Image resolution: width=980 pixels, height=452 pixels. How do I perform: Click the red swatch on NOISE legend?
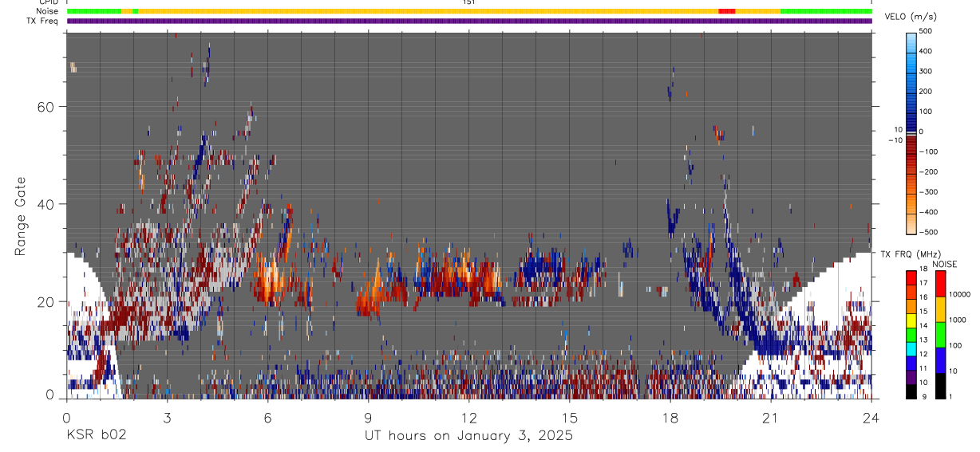point(941,283)
